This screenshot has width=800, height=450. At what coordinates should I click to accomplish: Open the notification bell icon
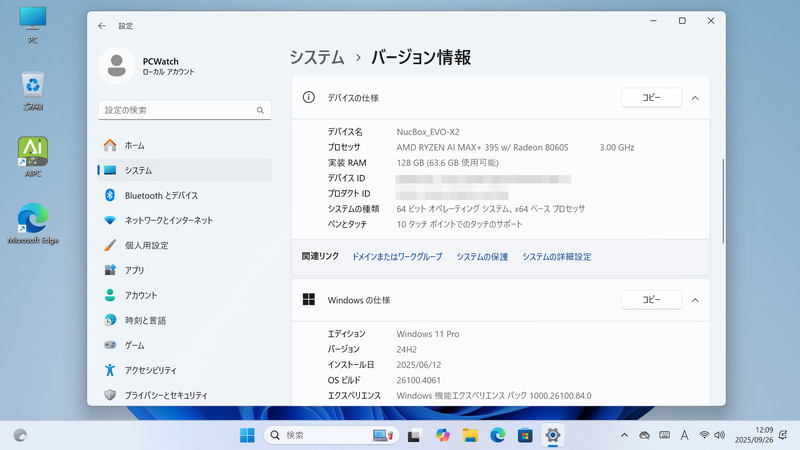pyautogui.click(x=783, y=435)
